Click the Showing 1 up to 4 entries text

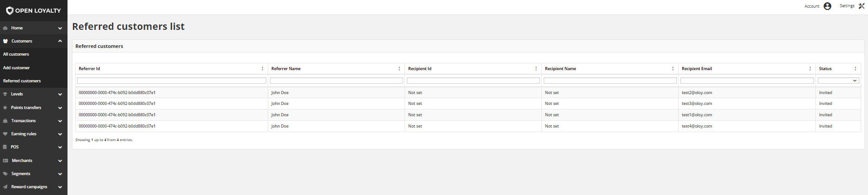[104, 140]
